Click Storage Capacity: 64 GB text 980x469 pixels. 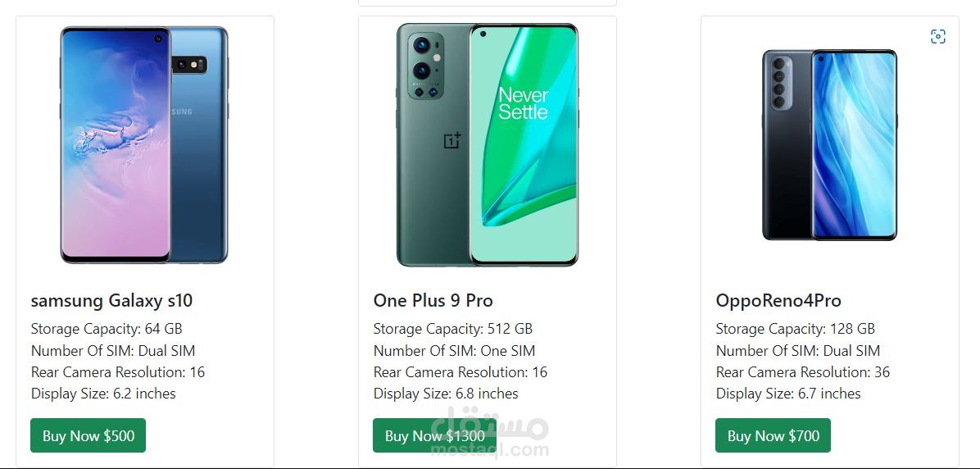(107, 329)
